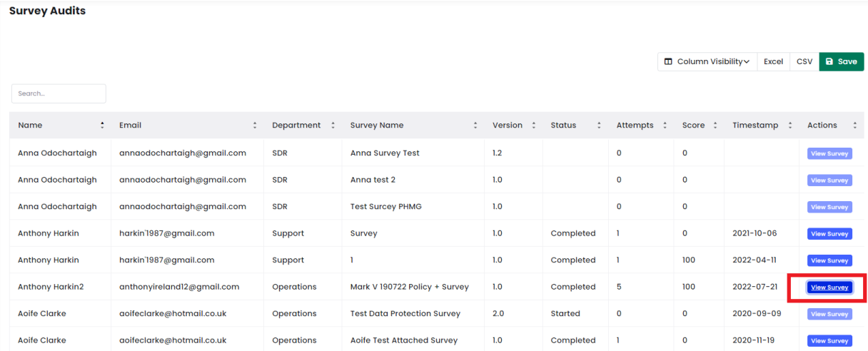This screenshot has height=351, width=868.
Task: Export table as CSV
Action: [804, 62]
